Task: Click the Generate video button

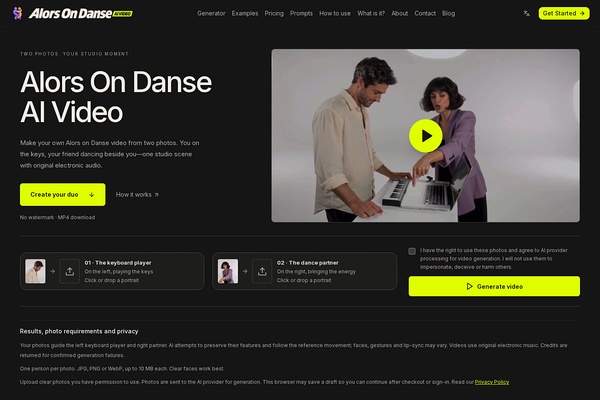Action: (494, 286)
